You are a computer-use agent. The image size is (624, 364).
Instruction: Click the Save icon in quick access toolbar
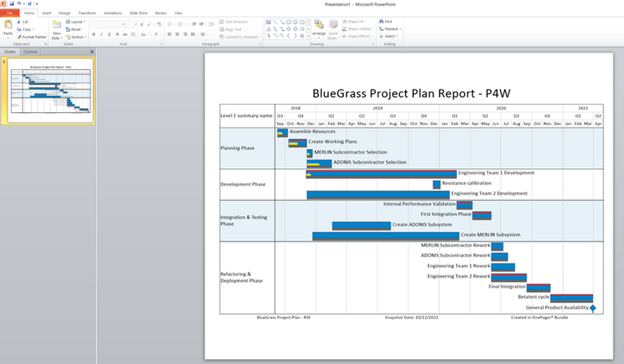click(x=12, y=4)
